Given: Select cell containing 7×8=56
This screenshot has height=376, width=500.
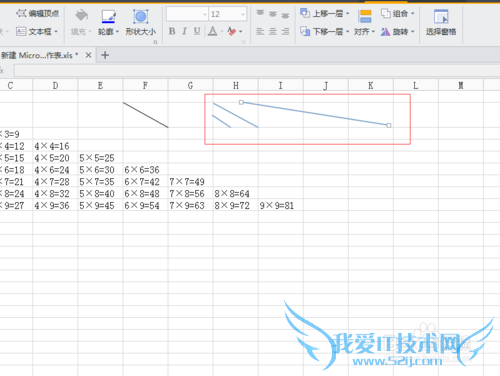Looking at the screenshot, I should coord(190,193).
